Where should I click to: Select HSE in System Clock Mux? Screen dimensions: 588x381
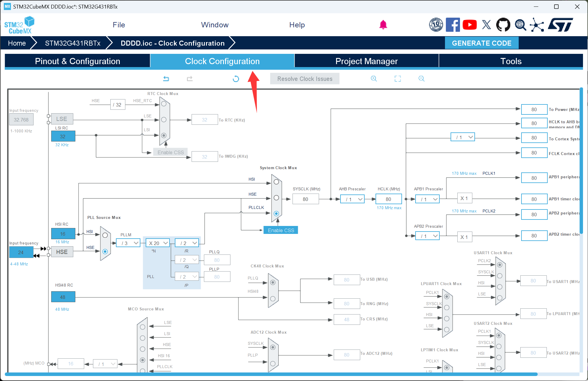pos(276,198)
